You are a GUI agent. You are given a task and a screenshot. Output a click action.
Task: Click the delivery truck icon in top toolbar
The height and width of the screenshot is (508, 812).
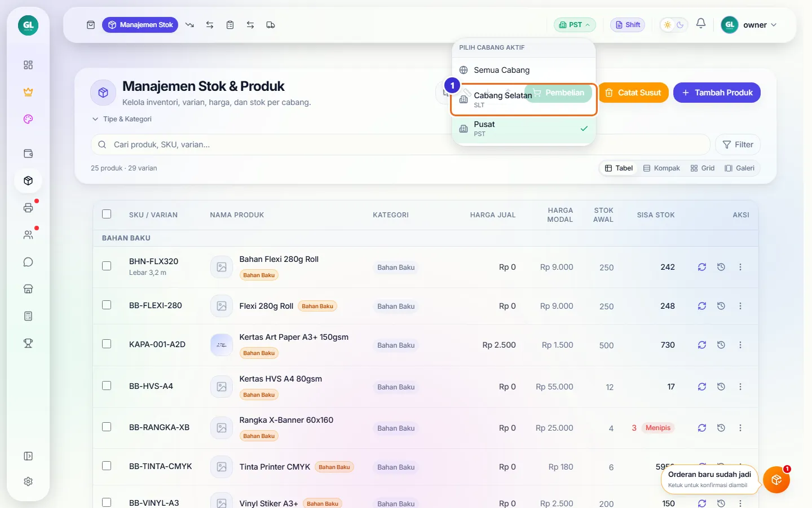271,25
